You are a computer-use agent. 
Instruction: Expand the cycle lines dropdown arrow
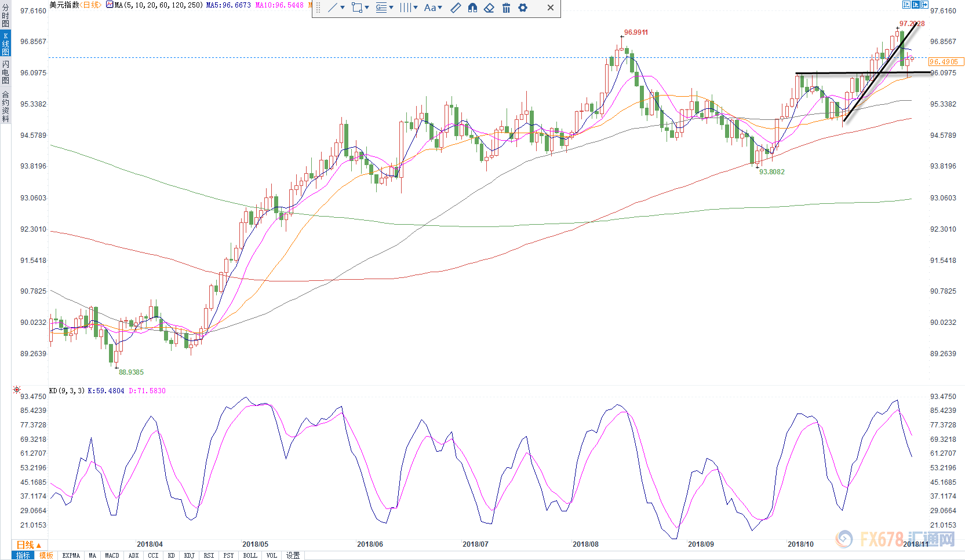(416, 8)
